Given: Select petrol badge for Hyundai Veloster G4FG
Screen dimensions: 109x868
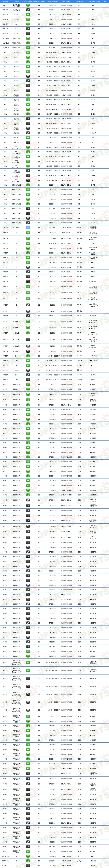Looking at the screenshot, I should pos(28,43).
